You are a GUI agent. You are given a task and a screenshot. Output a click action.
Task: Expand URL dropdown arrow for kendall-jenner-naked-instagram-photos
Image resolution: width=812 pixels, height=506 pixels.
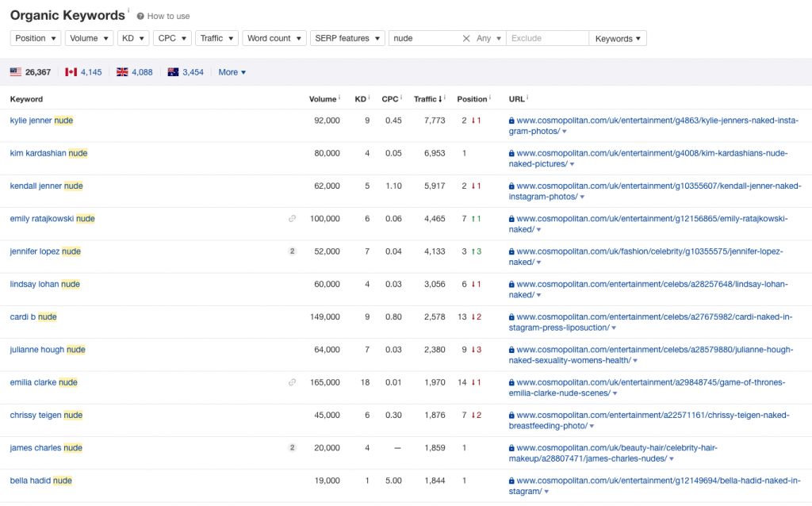tap(582, 197)
